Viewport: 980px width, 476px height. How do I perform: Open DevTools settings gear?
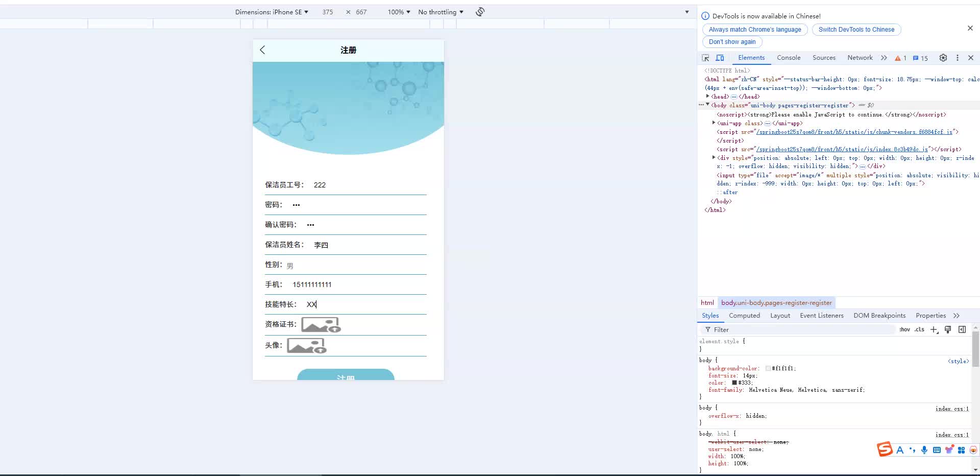click(943, 58)
